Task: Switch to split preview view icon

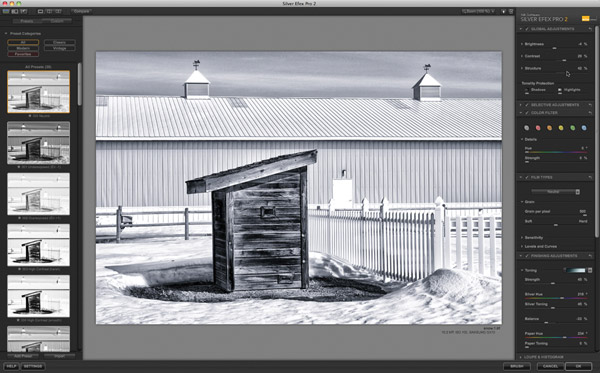Action: (x=49, y=11)
